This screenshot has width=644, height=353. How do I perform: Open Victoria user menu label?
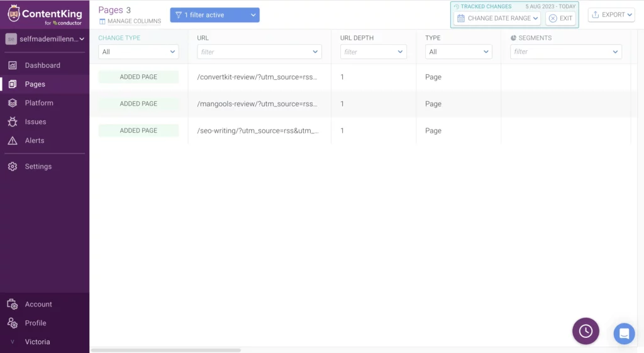click(x=37, y=342)
